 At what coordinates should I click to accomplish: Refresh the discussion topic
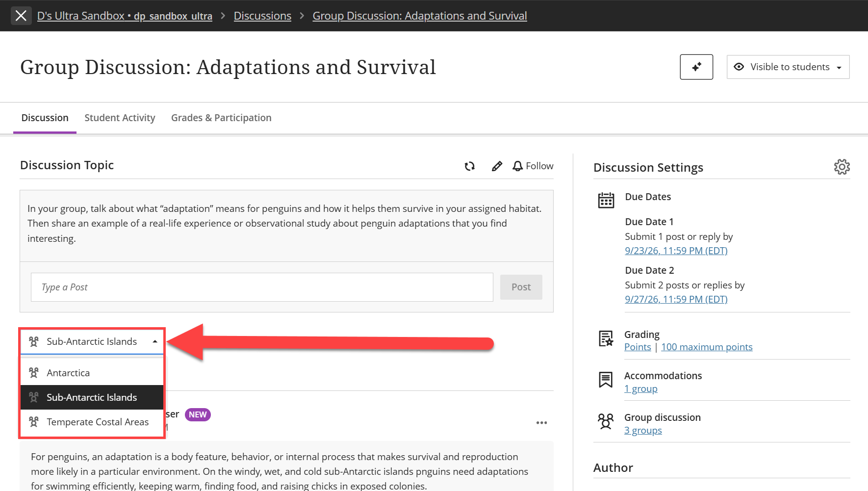point(470,166)
